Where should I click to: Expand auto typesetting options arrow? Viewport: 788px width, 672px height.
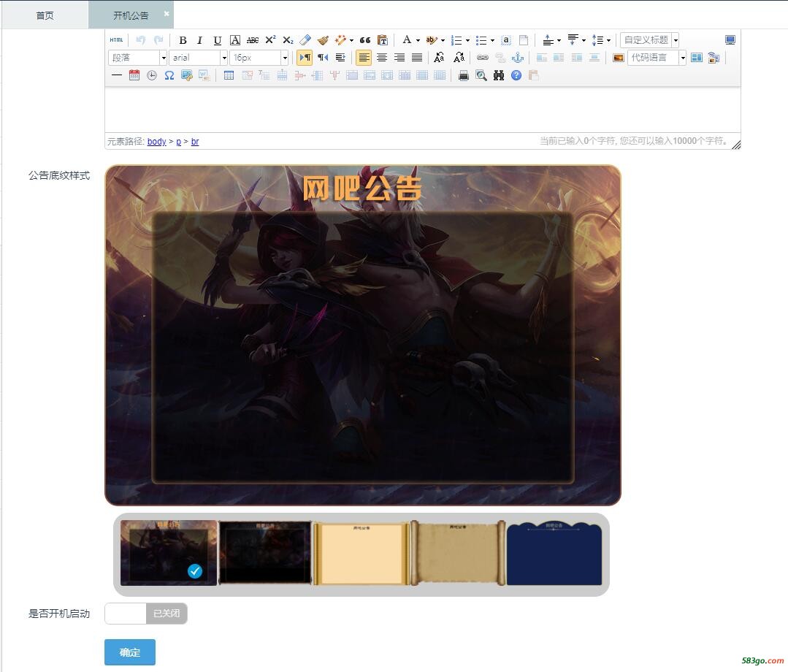point(351,40)
